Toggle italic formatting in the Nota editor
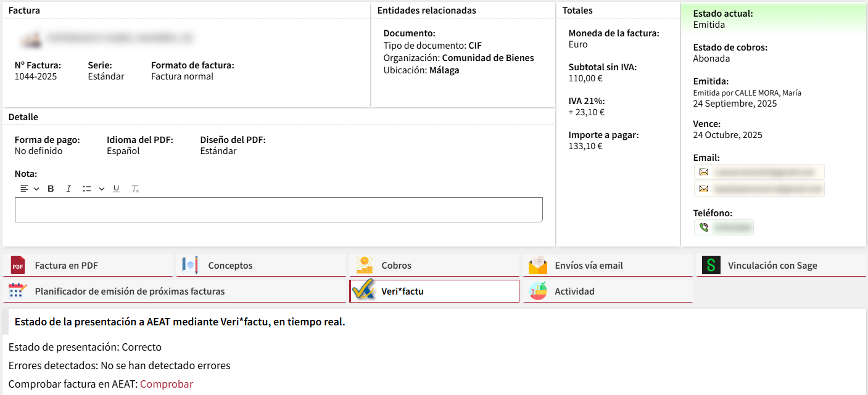 (68, 189)
